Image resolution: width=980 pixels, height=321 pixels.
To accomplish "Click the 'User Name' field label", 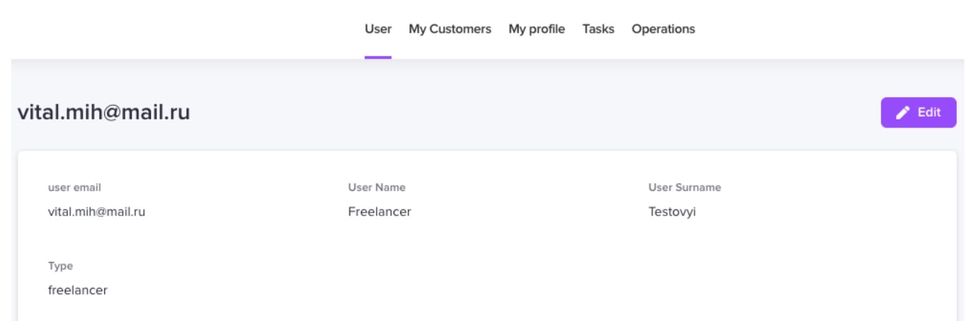I will click(x=377, y=187).
